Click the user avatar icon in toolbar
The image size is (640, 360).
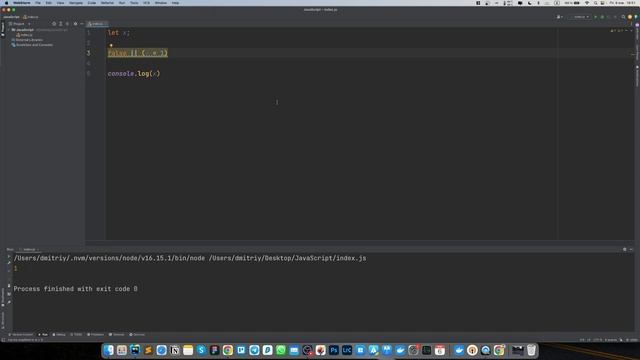[630, 17]
